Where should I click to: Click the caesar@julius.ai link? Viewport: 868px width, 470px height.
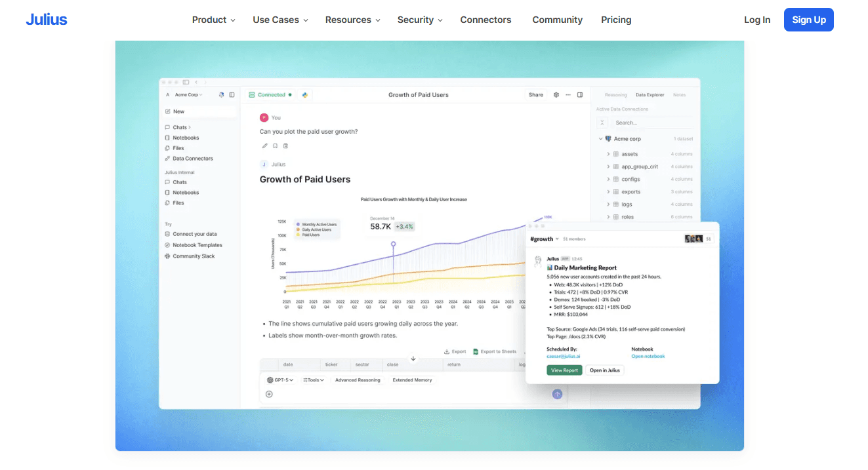coord(564,357)
